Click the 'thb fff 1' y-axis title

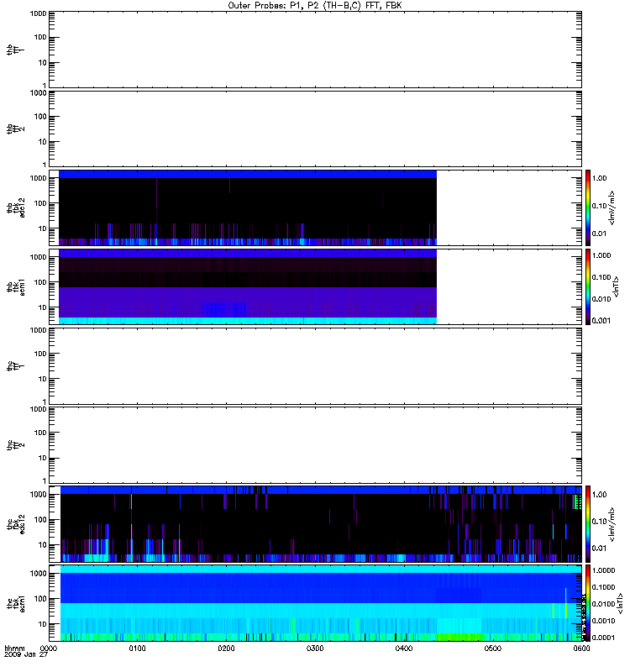pyautogui.click(x=15, y=50)
